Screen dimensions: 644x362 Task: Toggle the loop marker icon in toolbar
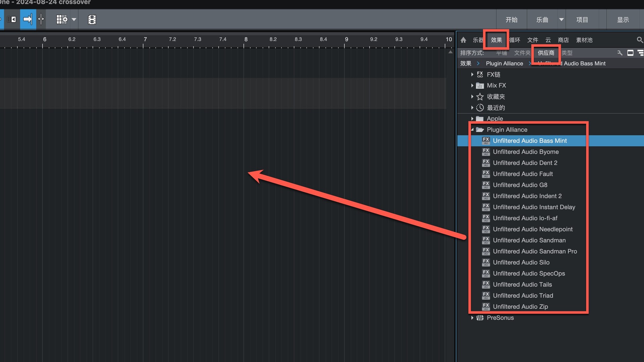11,19
